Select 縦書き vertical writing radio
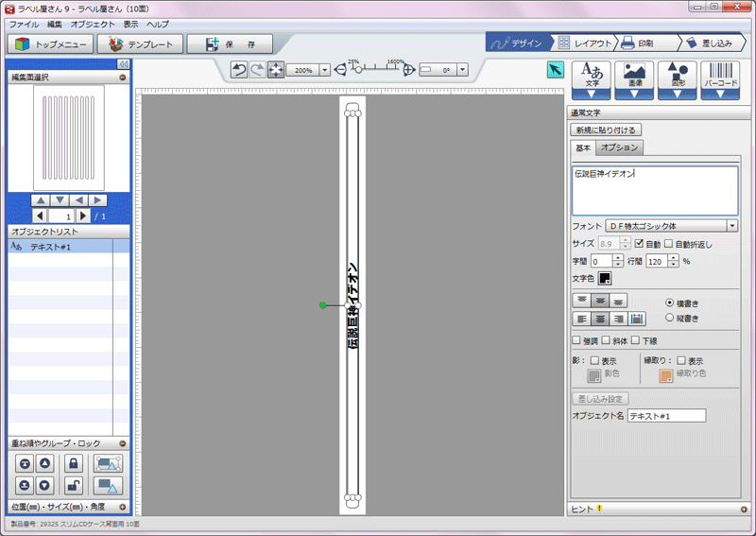This screenshot has width=756, height=536. point(669,318)
